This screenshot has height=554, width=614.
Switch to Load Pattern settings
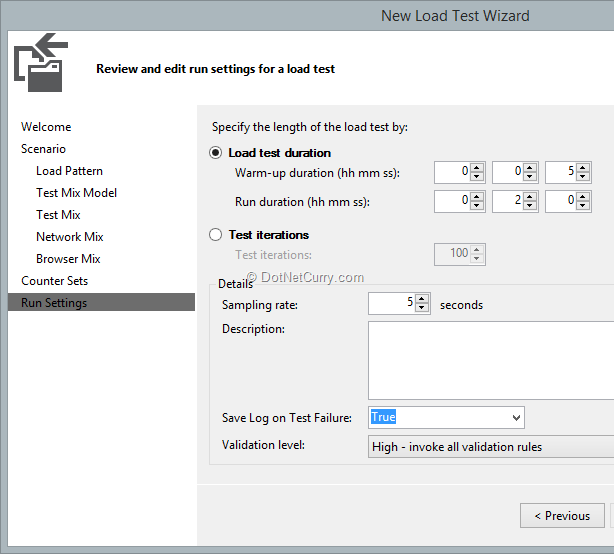[69, 171]
